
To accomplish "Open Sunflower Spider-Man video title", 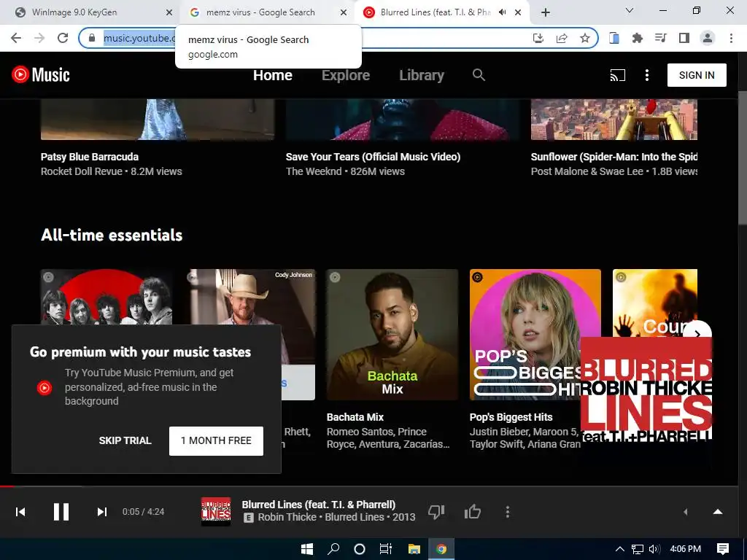I will (x=614, y=157).
